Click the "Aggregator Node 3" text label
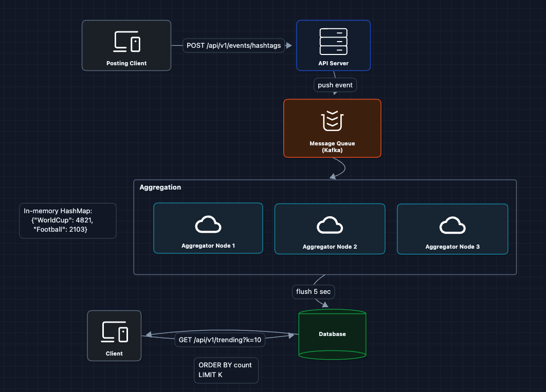 452,247
